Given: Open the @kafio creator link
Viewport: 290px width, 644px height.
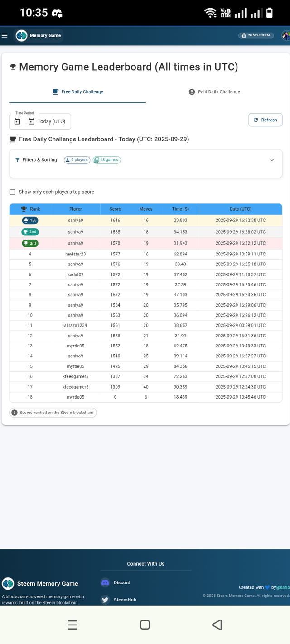Looking at the screenshot, I should (283, 587).
